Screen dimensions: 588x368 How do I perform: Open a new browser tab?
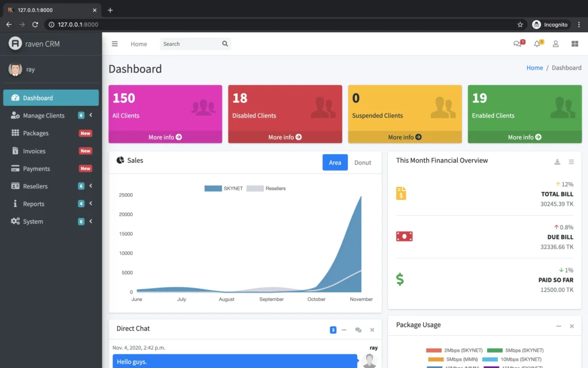(x=110, y=10)
